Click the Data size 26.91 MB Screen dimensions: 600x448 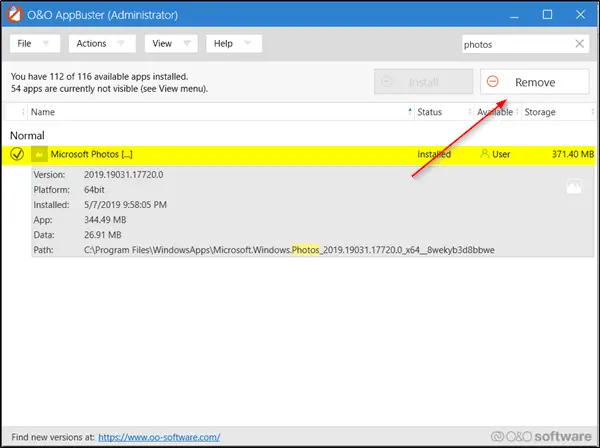(x=103, y=235)
